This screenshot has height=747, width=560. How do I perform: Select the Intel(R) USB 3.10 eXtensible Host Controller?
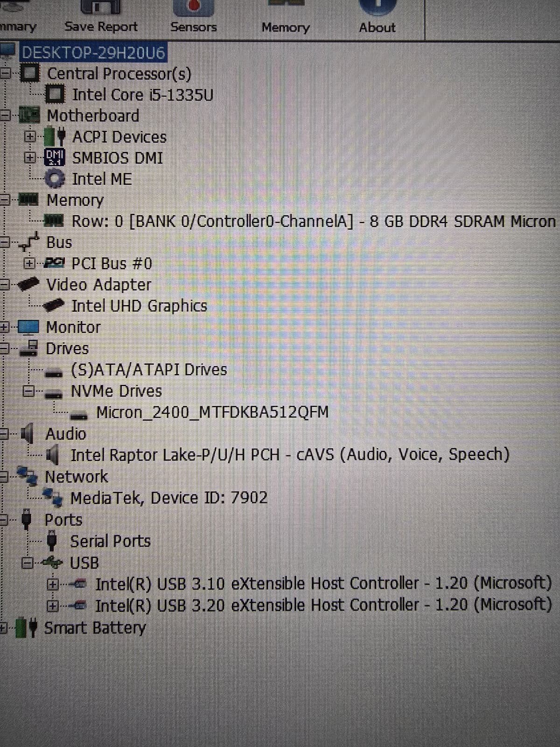click(x=323, y=584)
